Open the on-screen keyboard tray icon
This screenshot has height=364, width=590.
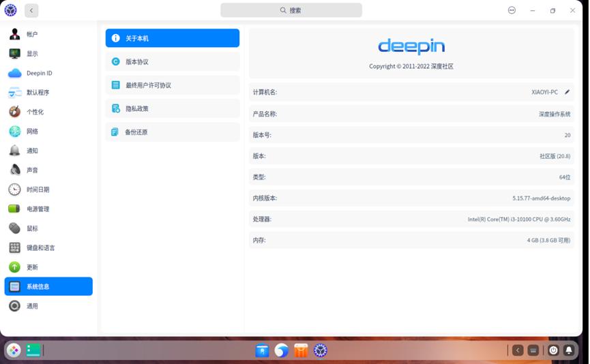pyautogui.click(x=533, y=350)
